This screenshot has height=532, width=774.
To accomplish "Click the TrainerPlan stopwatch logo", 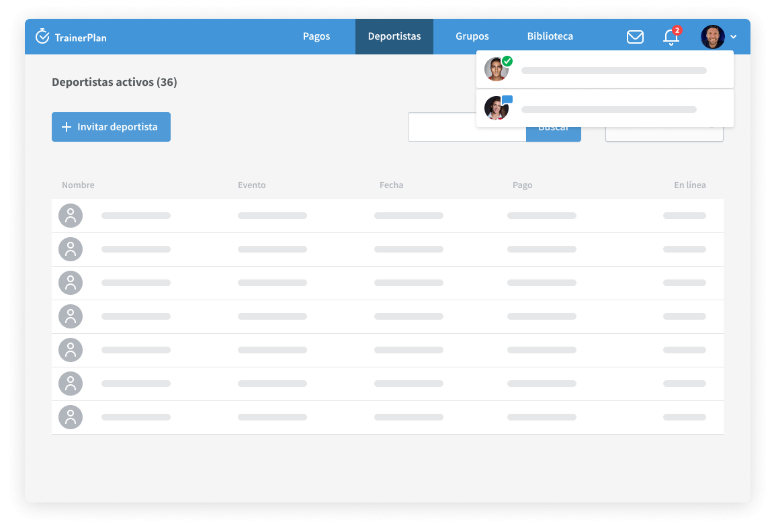I will click(x=43, y=36).
